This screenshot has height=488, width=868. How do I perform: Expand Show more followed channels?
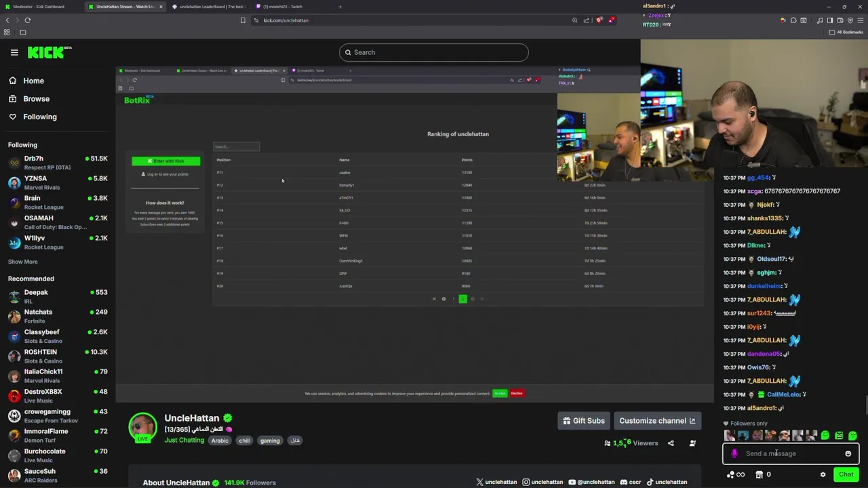click(x=23, y=262)
